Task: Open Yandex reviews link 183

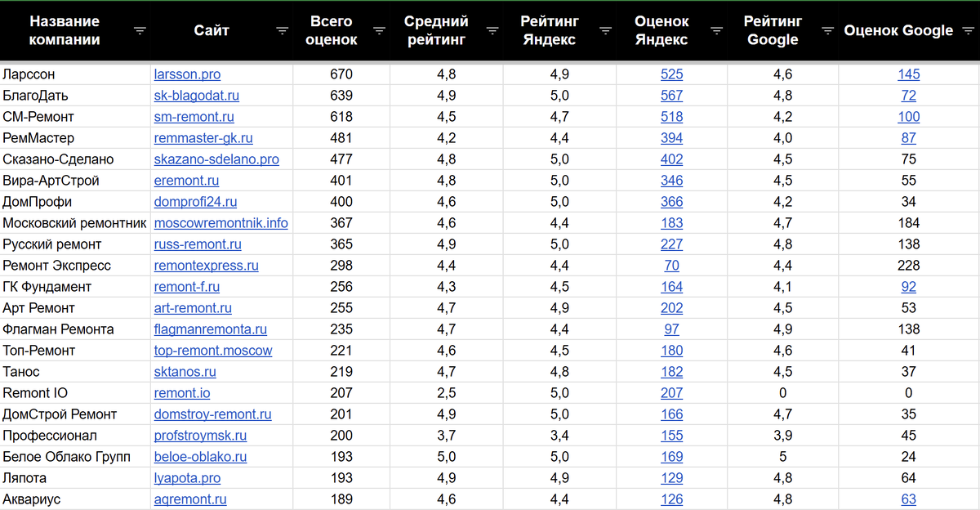Action: 672,223
